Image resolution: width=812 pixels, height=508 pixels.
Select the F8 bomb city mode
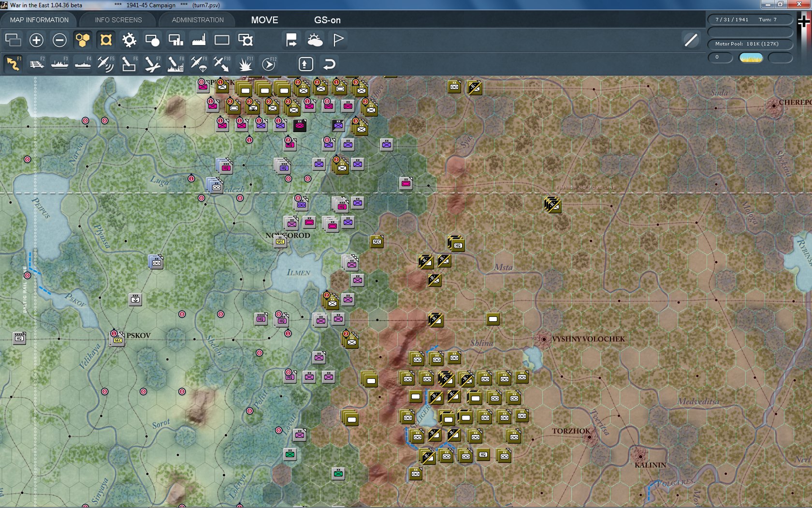pyautogui.click(x=175, y=64)
